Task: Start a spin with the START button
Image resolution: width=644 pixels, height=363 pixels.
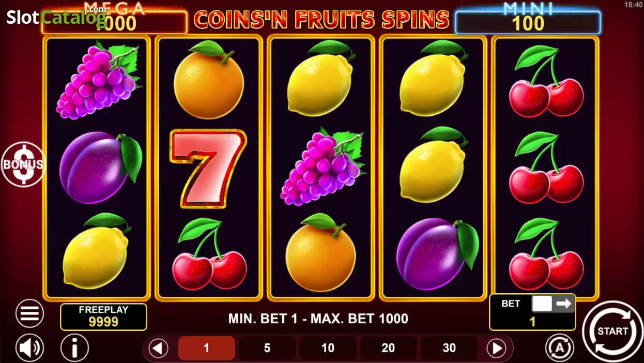Action: point(612,331)
